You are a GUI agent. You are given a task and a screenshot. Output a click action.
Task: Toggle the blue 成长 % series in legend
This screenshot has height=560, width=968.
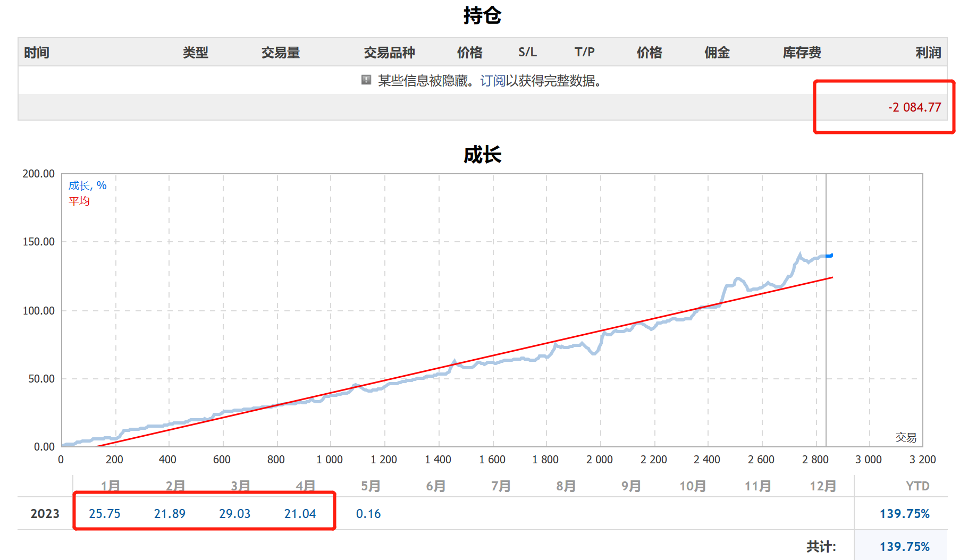tap(87, 185)
